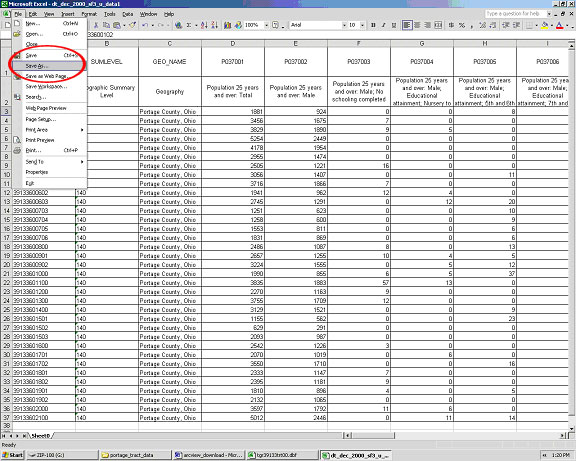
Task: Select column D header
Action: [233, 44]
